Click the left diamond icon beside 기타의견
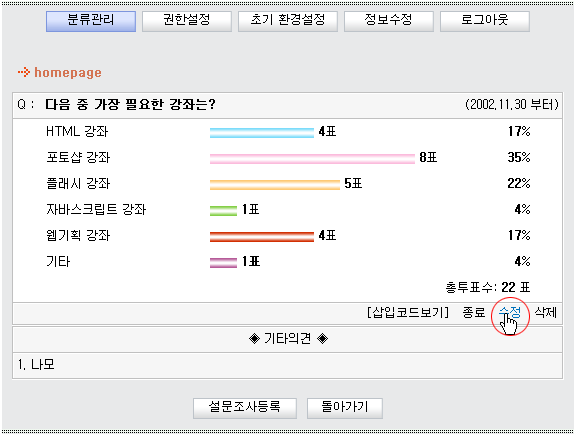The height and width of the screenshot is (435, 577). click(x=254, y=339)
